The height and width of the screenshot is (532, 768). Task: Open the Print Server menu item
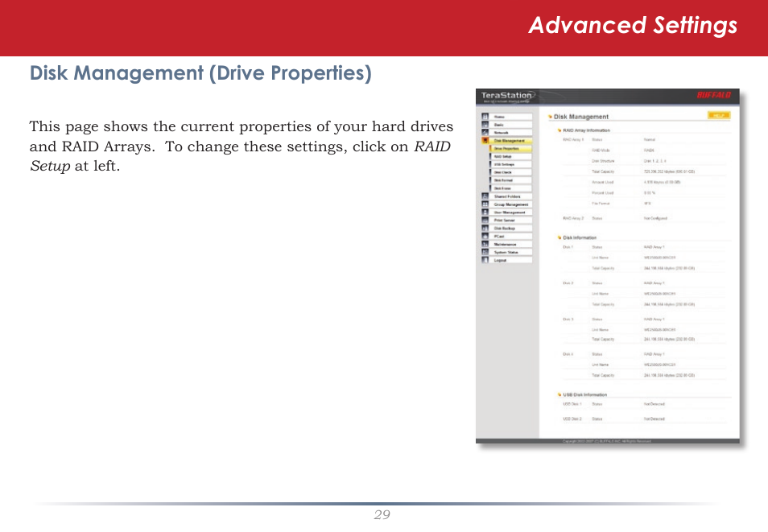(x=511, y=220)
